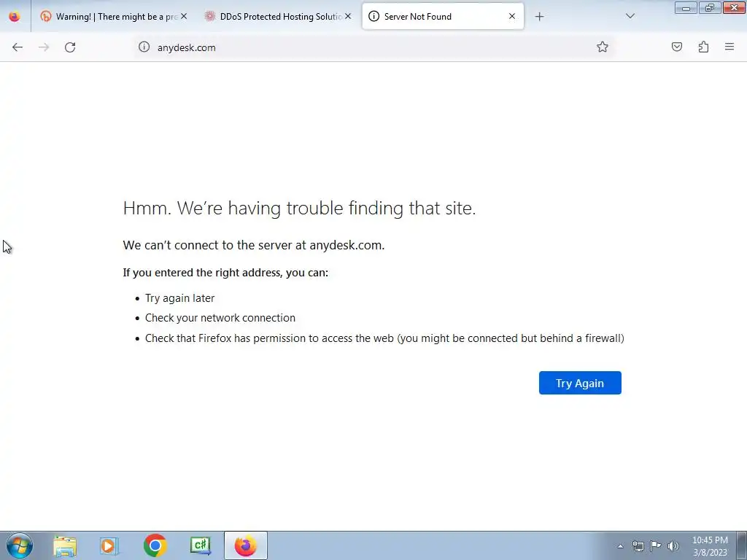Click the "Check your network connection" text
Screen dimensions: 747x560
[x=220, y=318]
